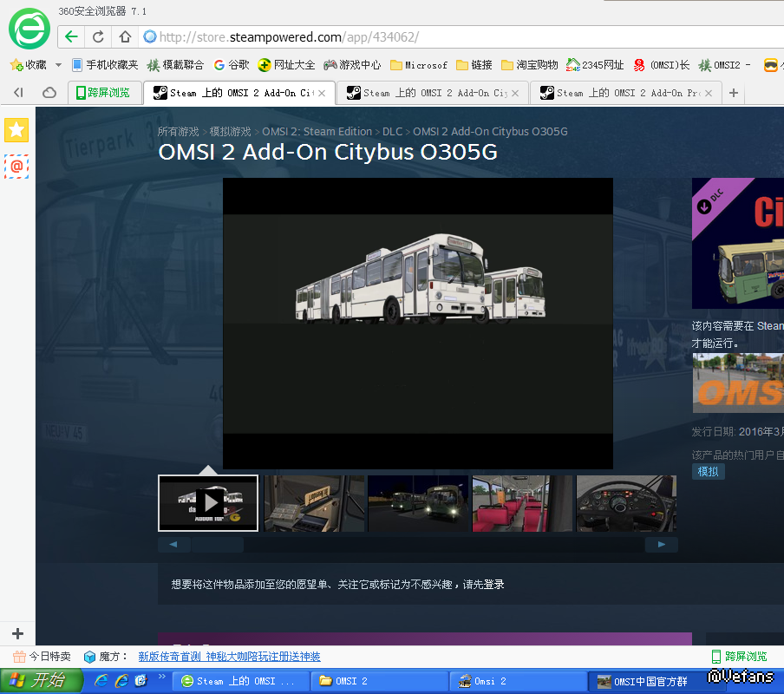Image resolution: width=784 pixels, height=694 pixels.
Task: Close the first Steam tab
Action: coord(322,93)
